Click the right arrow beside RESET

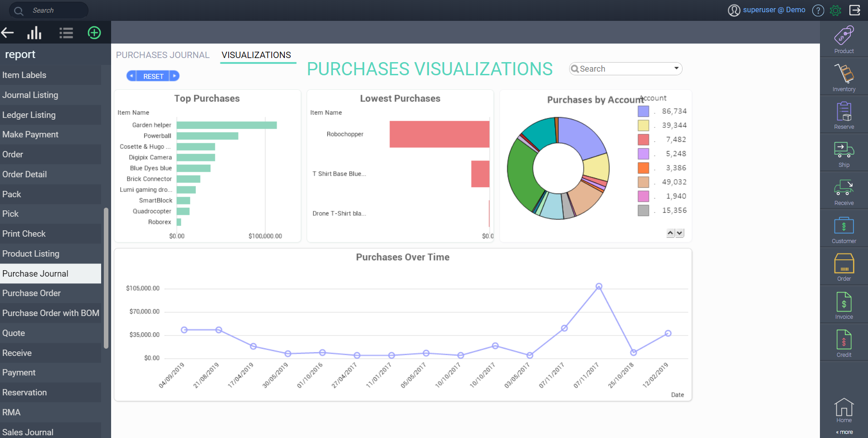(175, 76)
